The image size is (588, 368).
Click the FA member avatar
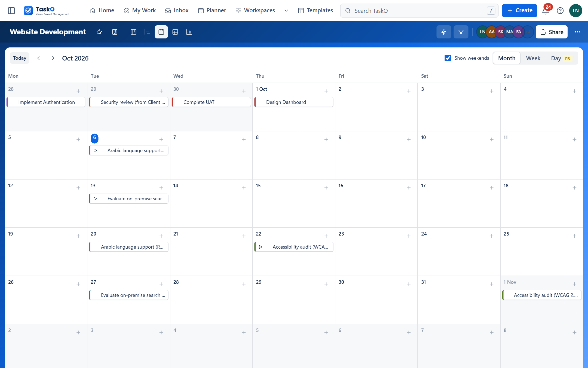tap(519, 32)
